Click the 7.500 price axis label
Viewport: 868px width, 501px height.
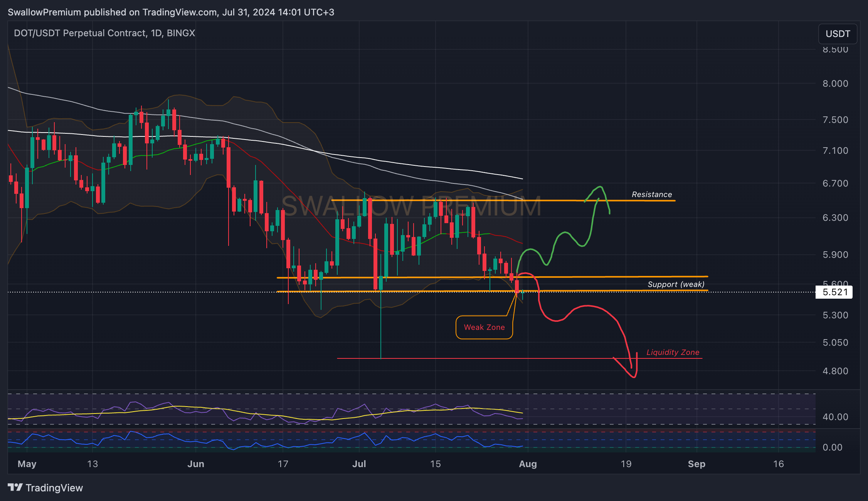[x=835, y=120]
